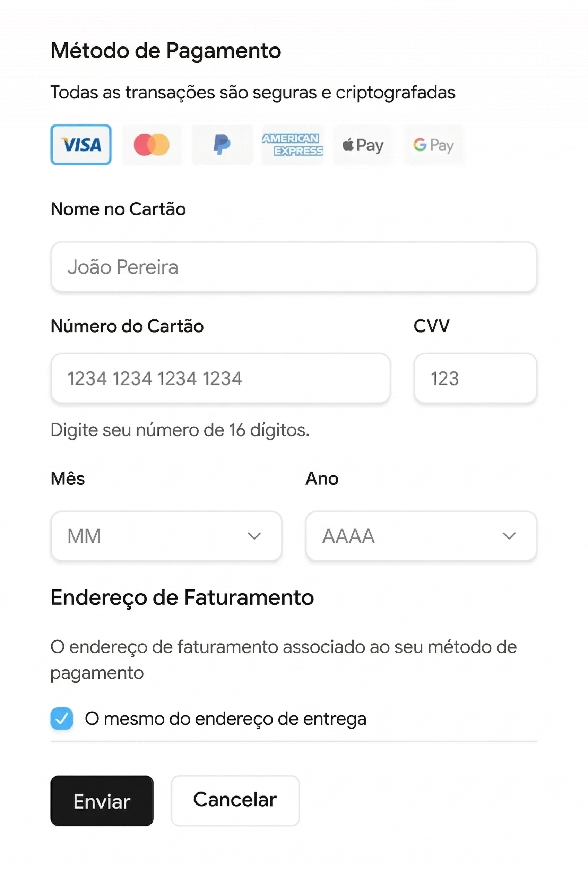Select the American Express icon
Image resolution: width=588 pixels, height=869 pixels.
pos(292,144)
